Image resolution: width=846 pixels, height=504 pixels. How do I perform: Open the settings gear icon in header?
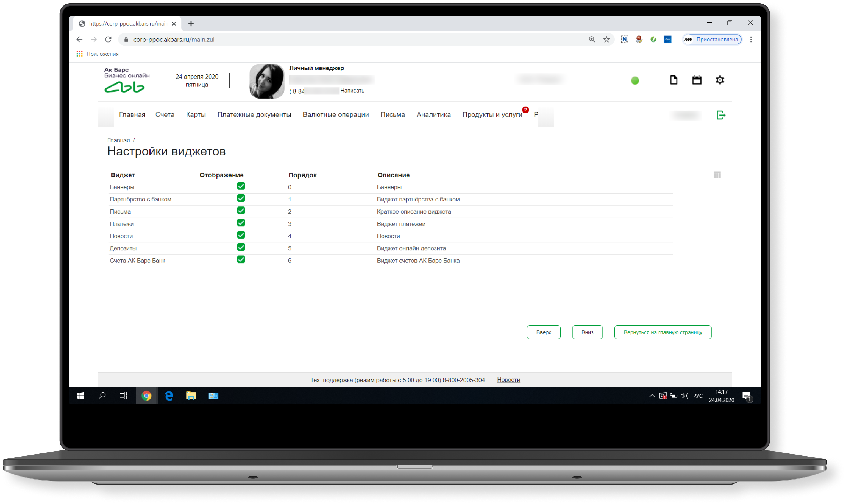coord(720,80)
